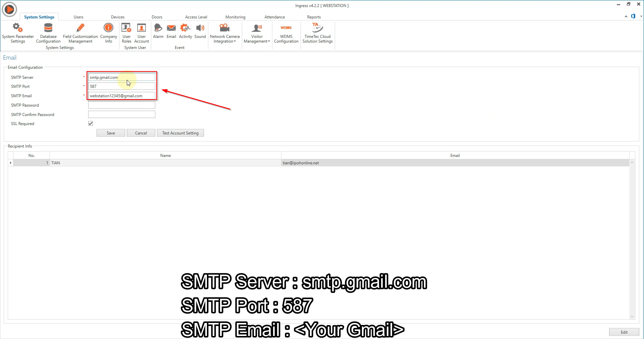This screenshot has height=339, width=644.
Task: Click the Name column header
Action: (x=165, y=156)
